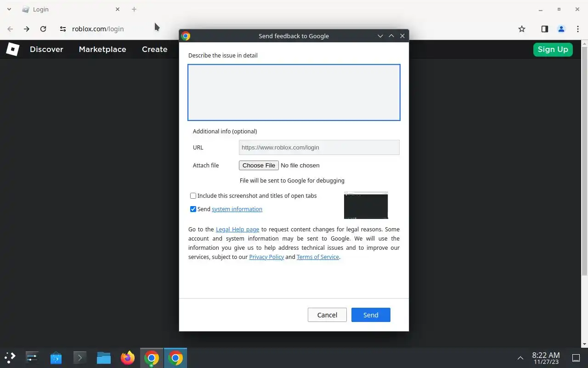Expand the system tray arrow

[520, 358]
